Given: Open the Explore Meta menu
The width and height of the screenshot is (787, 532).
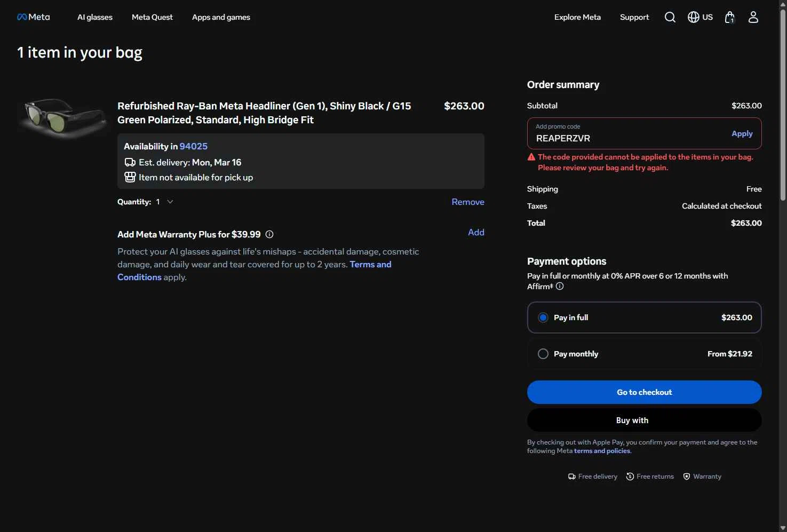Looking at the screenshot, I should point(577,17).
